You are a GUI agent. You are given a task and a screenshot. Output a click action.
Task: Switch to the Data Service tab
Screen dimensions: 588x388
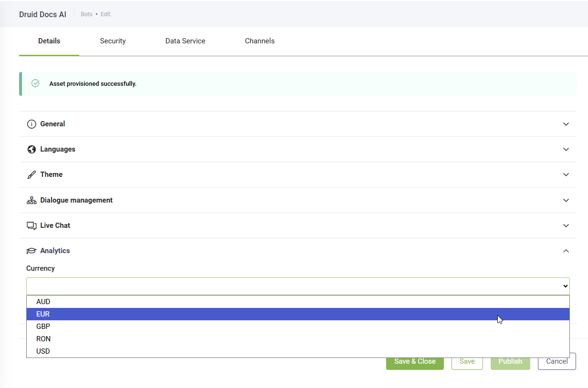[185, 41]
